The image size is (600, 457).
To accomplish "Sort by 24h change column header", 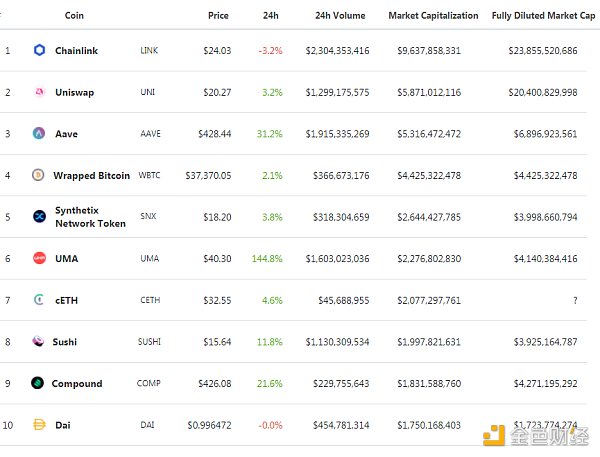I will tap(270, 16).
